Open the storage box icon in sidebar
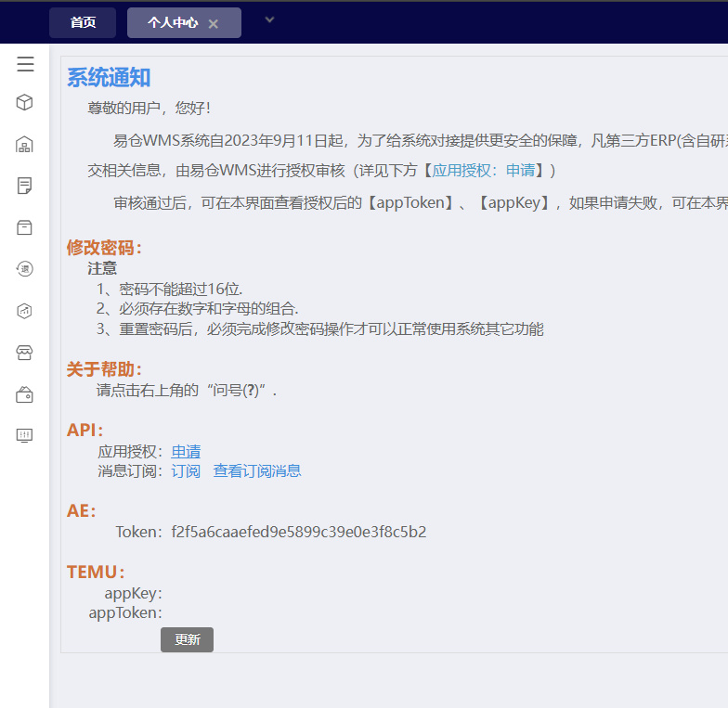This screenshot has width=728, height=708. point(24,227)
